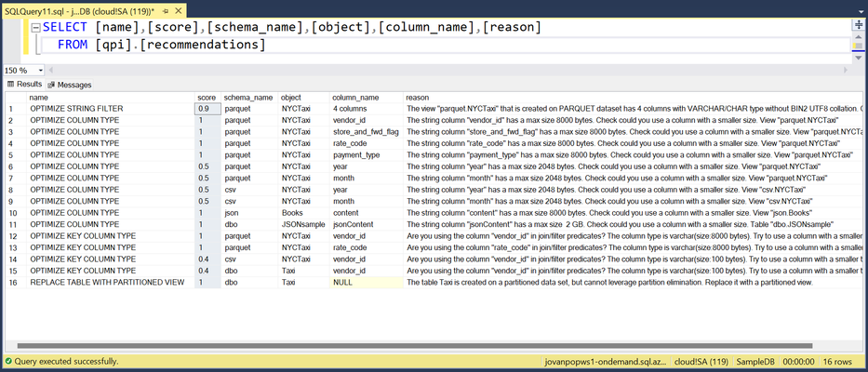Pin the SQLQuery11.sql document tab
This screenshot has width=868, height=372.
coord(167,11)
